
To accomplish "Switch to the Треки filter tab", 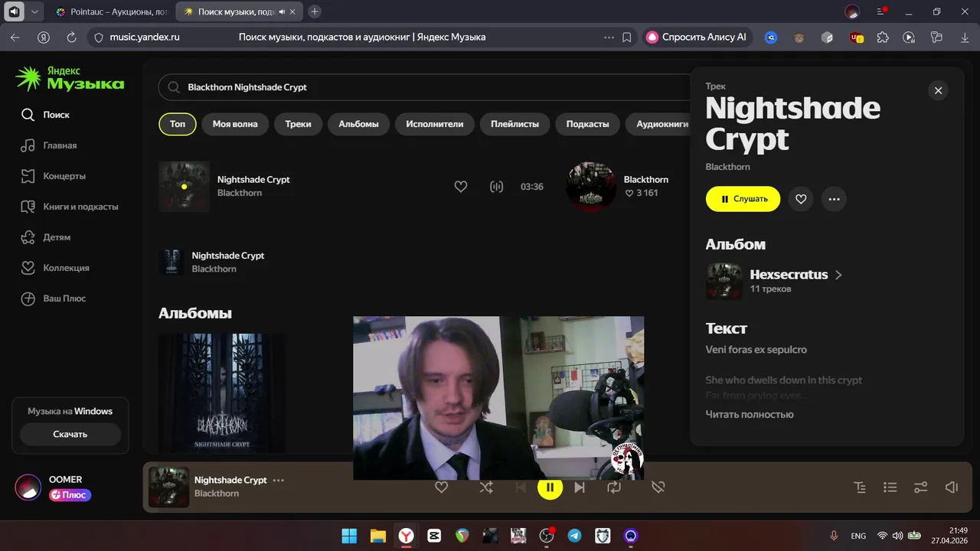I will point(298,124).
